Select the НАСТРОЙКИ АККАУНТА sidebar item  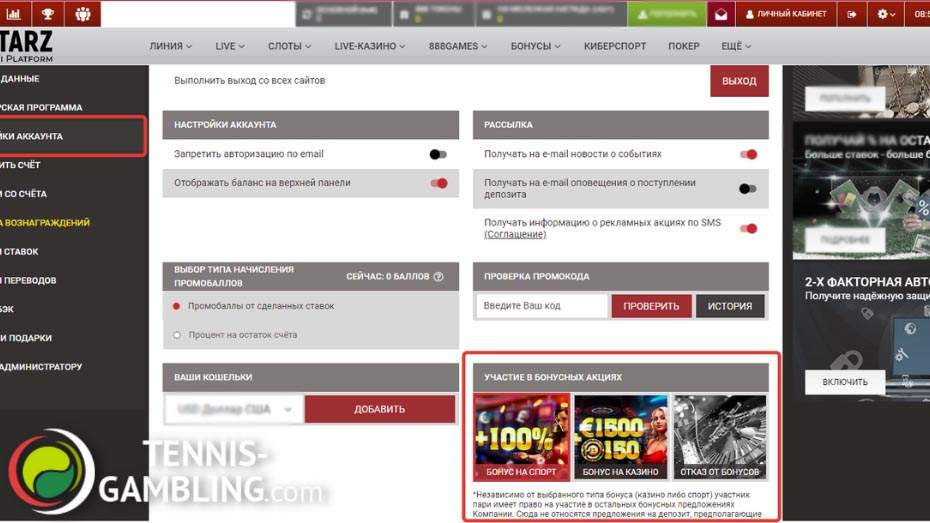(x=72, y=136)
